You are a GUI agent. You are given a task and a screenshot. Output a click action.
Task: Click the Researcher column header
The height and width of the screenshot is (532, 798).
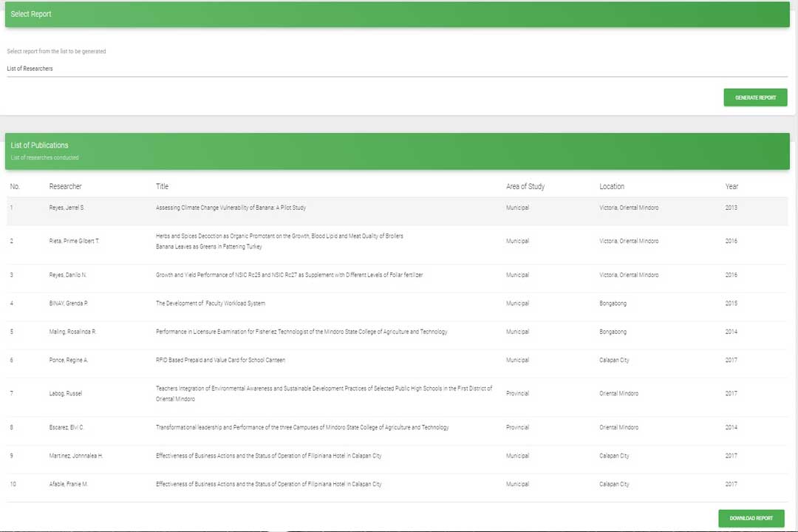click(65, 186)
